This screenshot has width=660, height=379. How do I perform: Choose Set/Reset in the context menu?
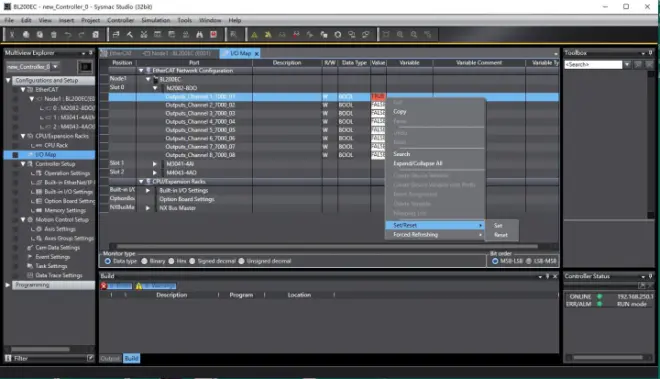pyautogui.click(x=435, y=225)
